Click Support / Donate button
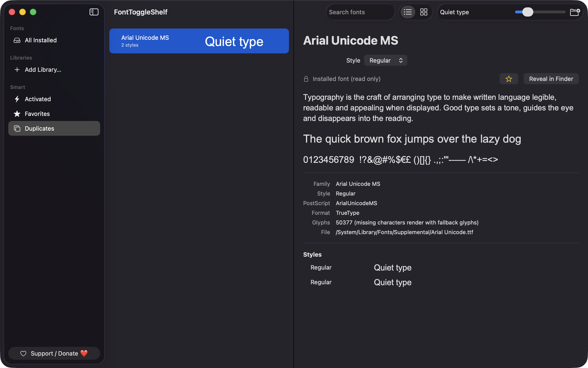The height and width of the screenshot is (368, 588). (x=54, y=354)
